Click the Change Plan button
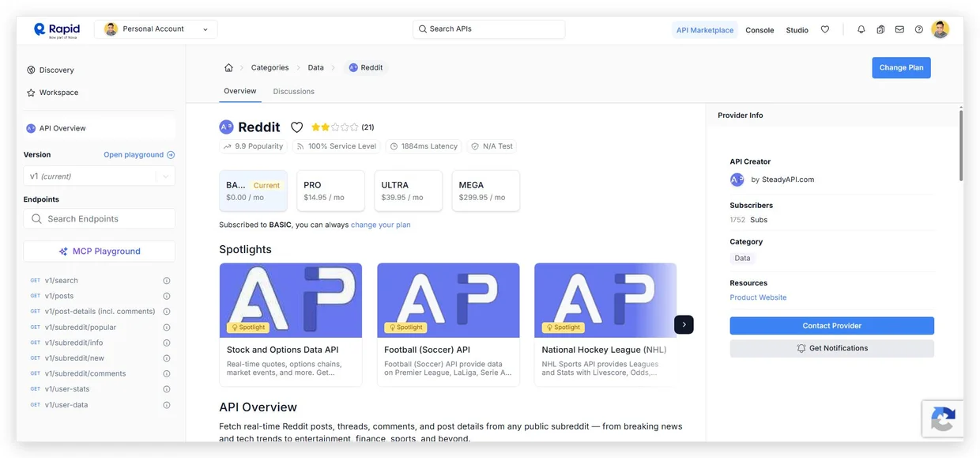The height and width of the screenshot is (458, 980). coord(901,67)
